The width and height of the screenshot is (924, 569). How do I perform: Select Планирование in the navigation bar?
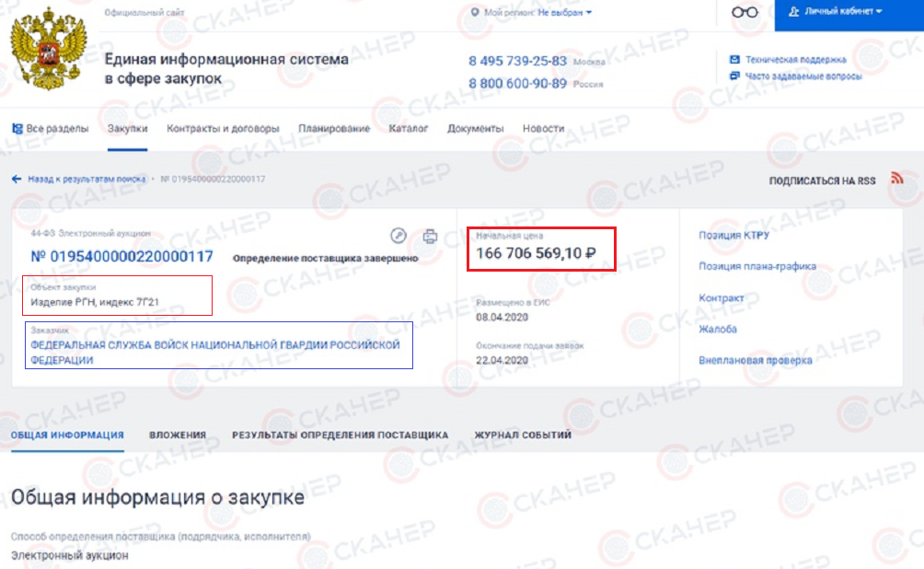tap(334, 129)
